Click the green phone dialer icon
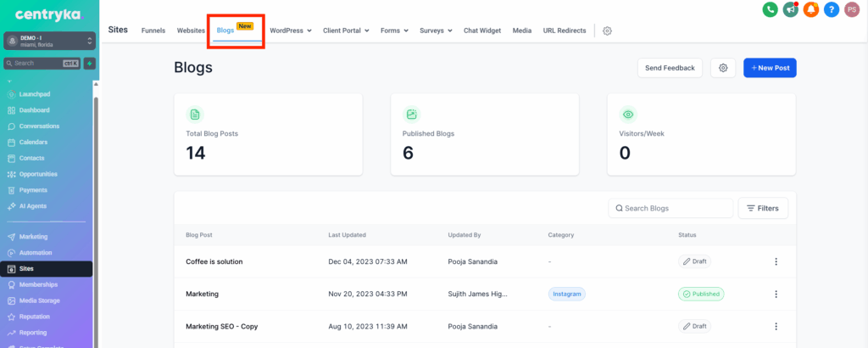This screenshot has height=348, width=868. [x=770, y=10]
